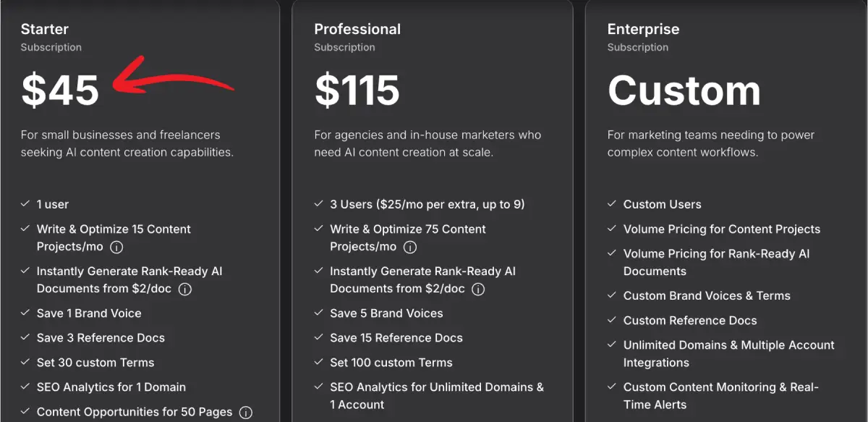This screenshot has width=868, height=422.
Task: Open info icon next to Starter's $2/doc
Action: point(185,289)
